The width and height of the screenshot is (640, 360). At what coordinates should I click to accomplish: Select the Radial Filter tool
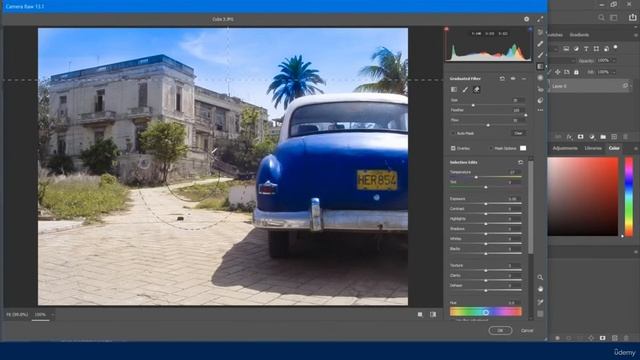pyautogui.click(x=540, y=78)
